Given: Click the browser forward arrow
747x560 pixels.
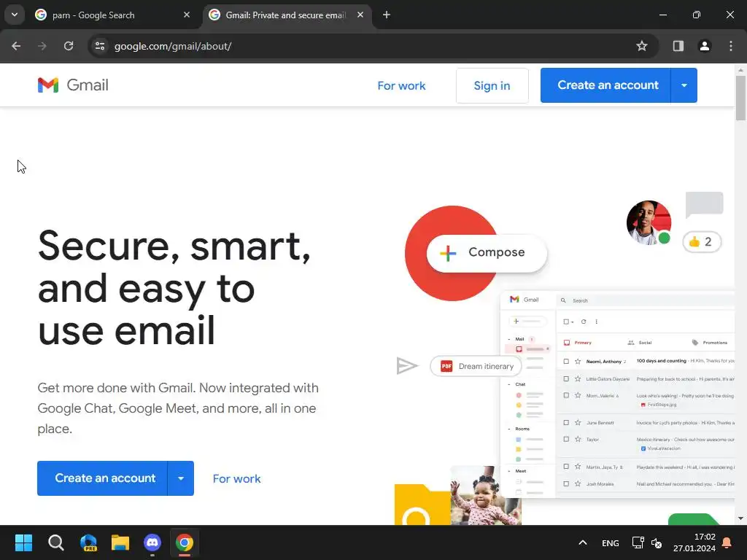Looking at the screenshot, I should pyautogui.click(x=42, y=46).
